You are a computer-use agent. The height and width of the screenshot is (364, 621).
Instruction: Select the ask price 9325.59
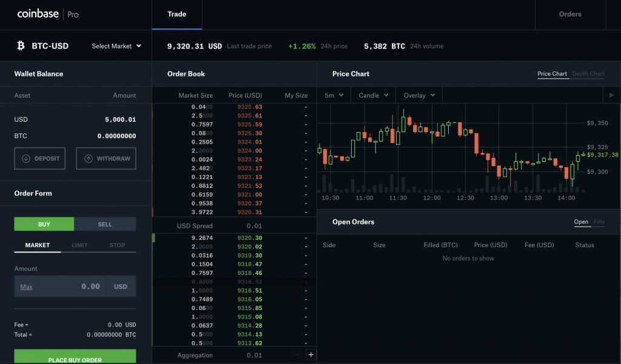coord(250,124)
